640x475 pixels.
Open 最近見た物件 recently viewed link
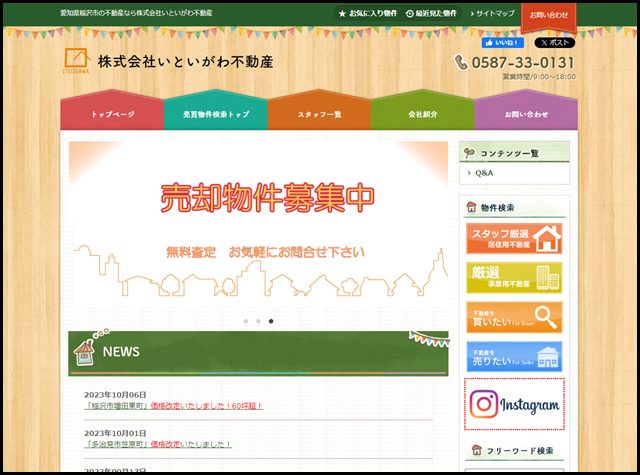tap(431, 13)
